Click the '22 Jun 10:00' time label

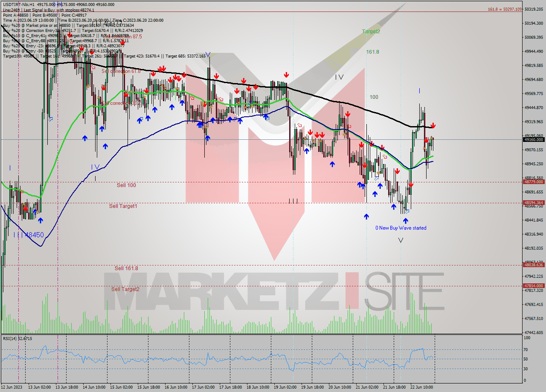421,387
